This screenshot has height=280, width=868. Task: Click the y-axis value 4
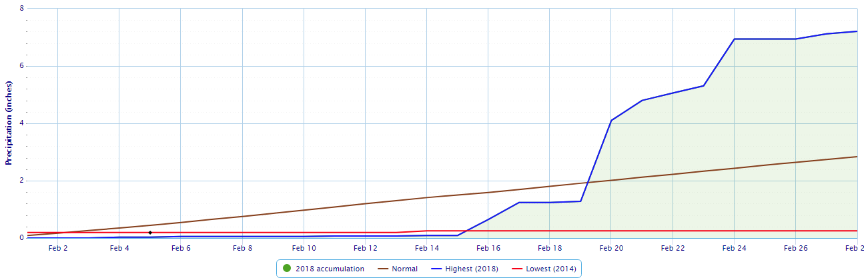click(22, 123)
